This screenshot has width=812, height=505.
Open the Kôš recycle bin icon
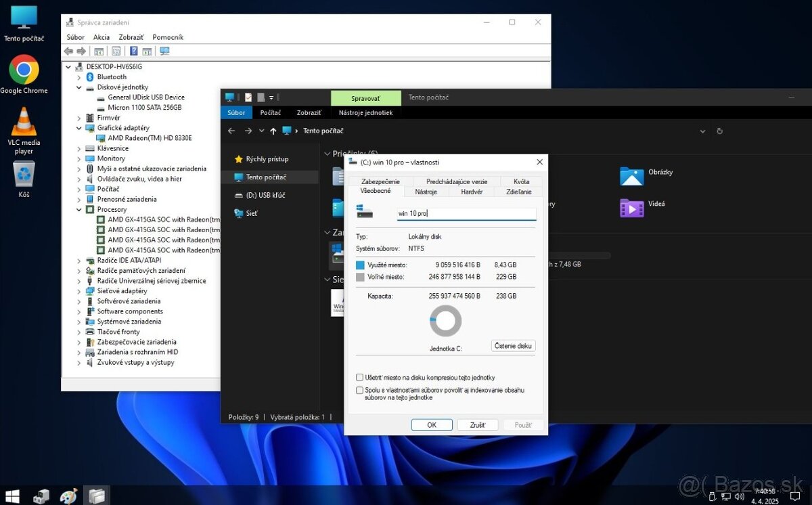pyautogui.click(x=24, y=175)
